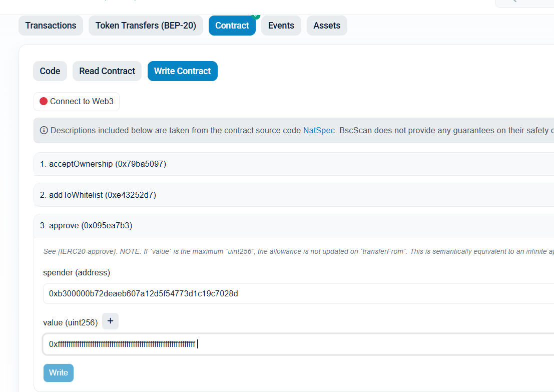This screenshot has width=554, height=392.
Task: Click the green verified checkmark on Contract tab
Action: 256,16
